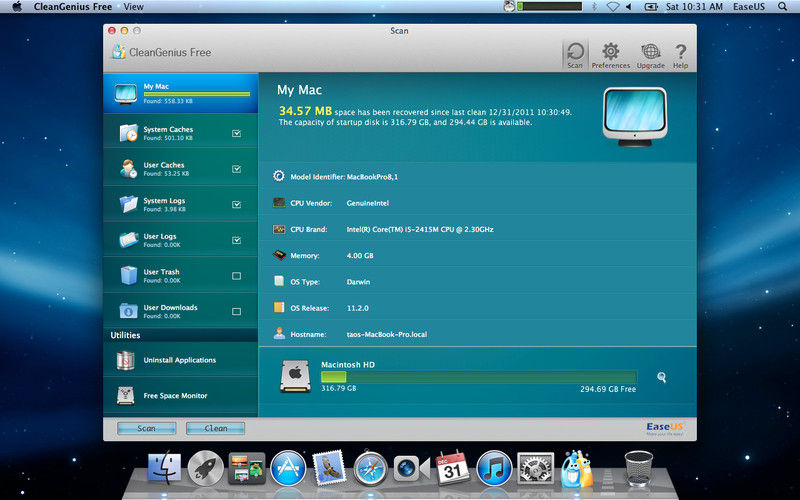
Task: Open Finder from the Dock
Action: (164, 468)
